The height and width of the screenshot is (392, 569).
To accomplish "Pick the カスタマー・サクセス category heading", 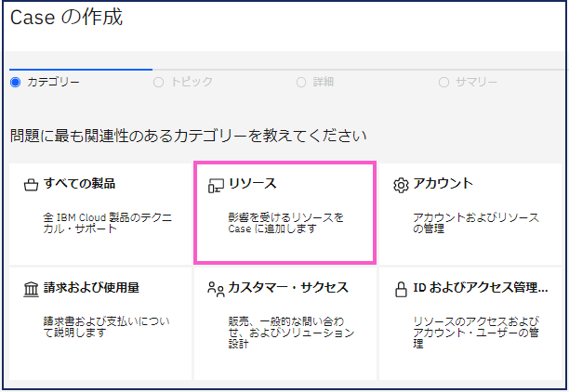I will (x=288, y=287).
